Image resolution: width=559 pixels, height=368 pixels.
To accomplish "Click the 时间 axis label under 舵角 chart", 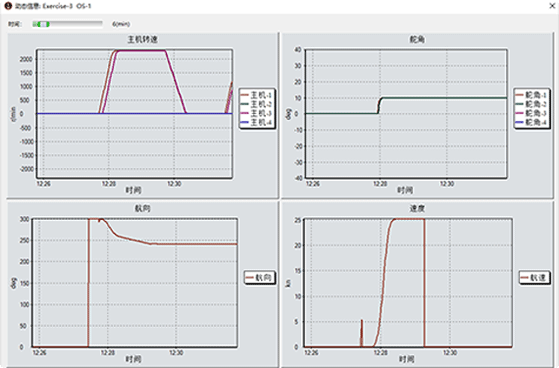I will click(x=405, y=190).
